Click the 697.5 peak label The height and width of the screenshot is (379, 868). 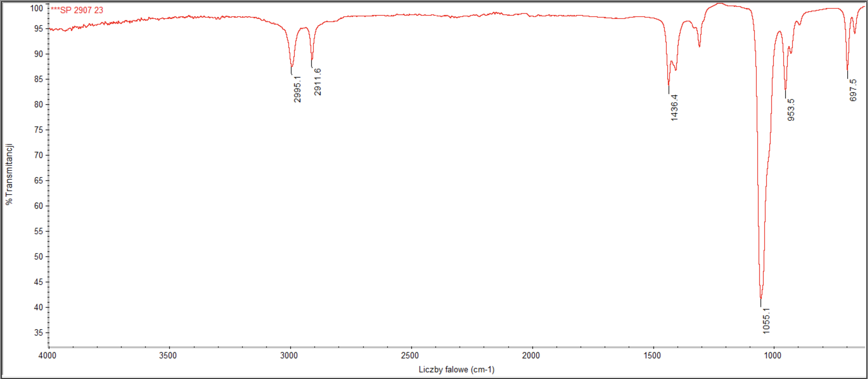click(853, 90)
